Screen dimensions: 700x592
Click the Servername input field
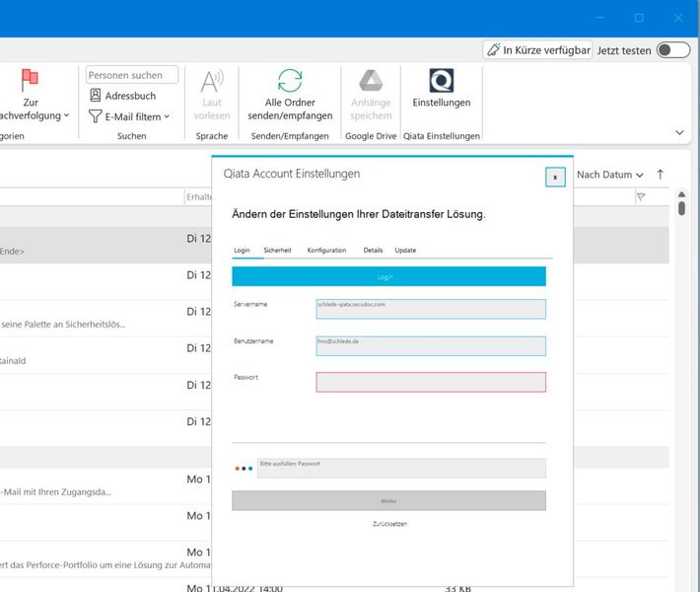tap(431, 309)
